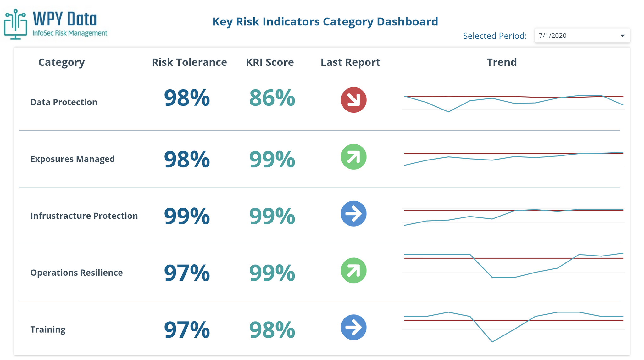Expand the date selector showing 7/1/2020
This screenshot has height=360, width=644.
coord(582,36)
